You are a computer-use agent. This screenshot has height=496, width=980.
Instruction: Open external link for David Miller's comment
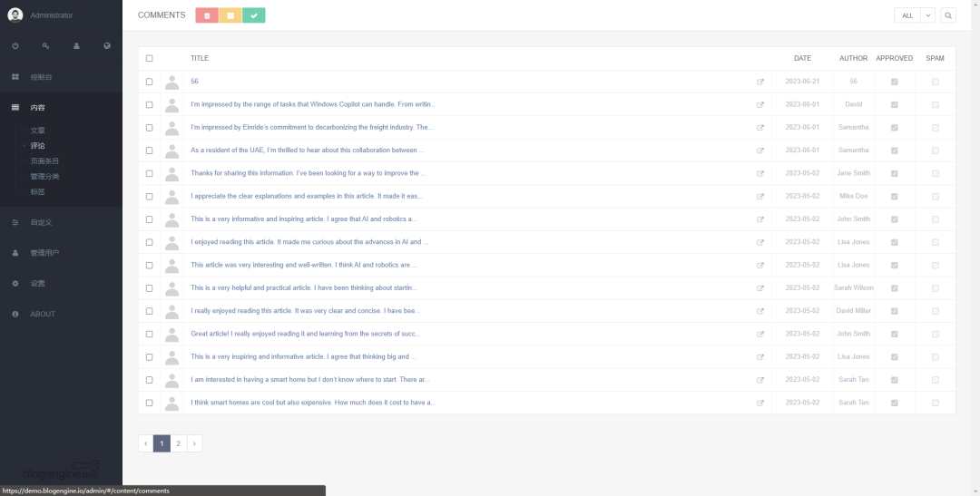click(760, 311)
